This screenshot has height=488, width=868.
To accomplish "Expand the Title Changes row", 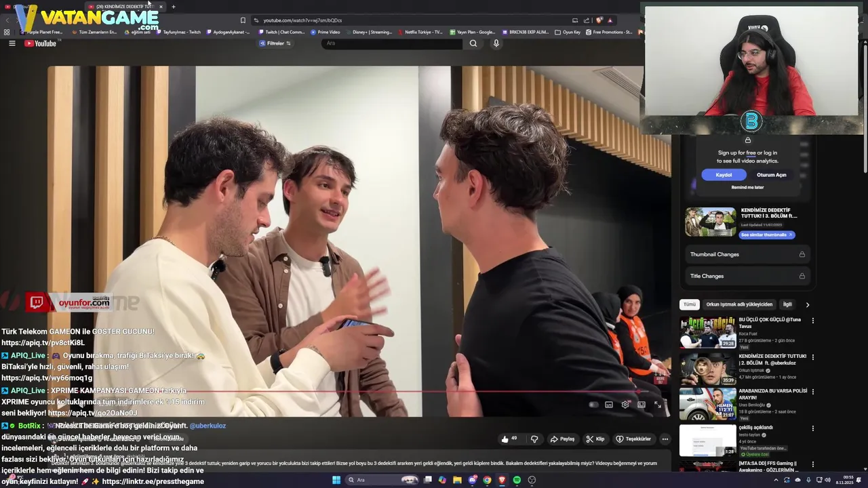I will point(747,276).
